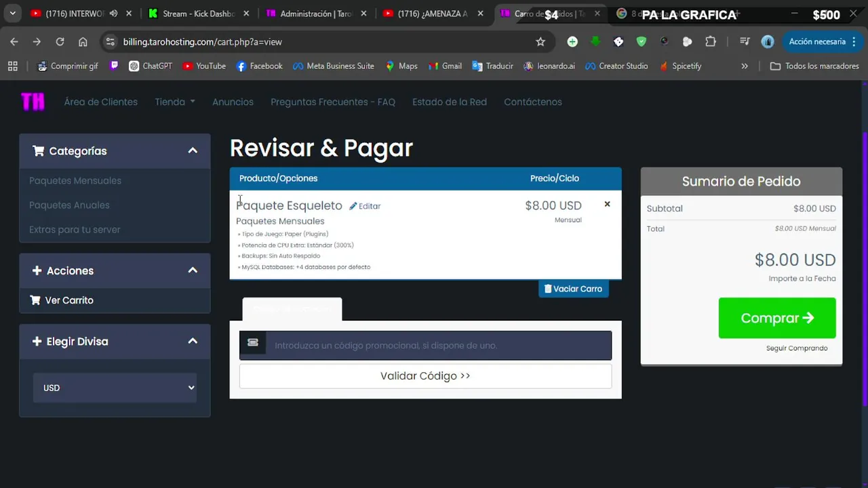Collapse the Categorías panel chevron
Image resolution: width=868 pixels, height=488 pixels.
(193, 150)
